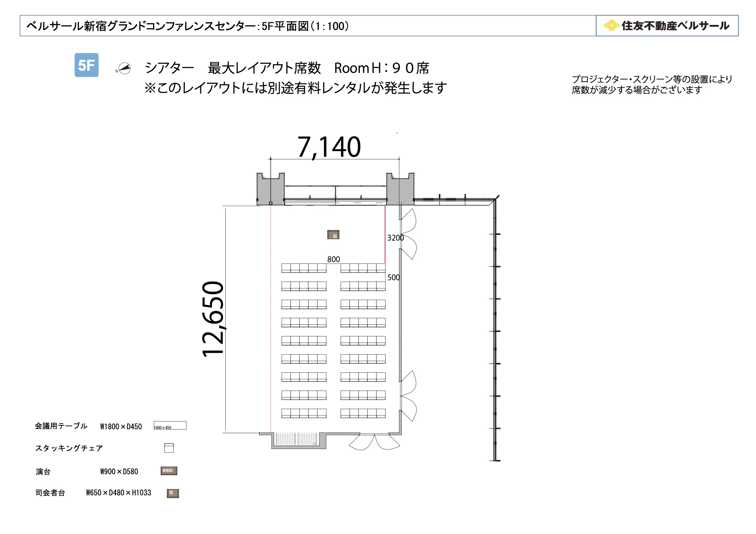This screenshot has width=756, height=534.
Task: Click the Room H：９０席 text
Action: (382, 68)
